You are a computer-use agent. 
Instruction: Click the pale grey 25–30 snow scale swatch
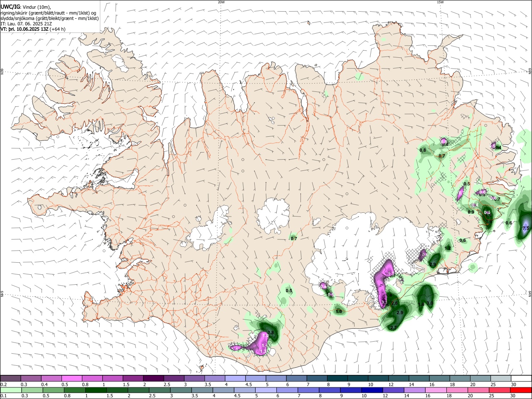501,379
